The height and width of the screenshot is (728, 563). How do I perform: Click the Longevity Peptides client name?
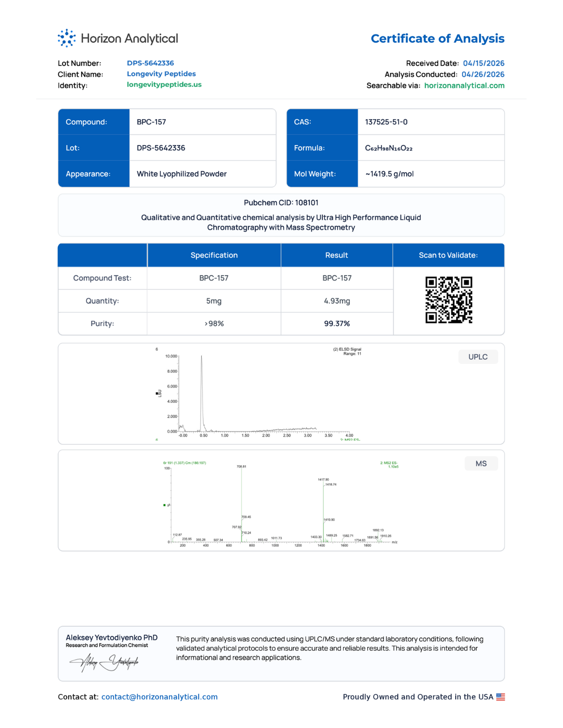[x=161, y=74]
